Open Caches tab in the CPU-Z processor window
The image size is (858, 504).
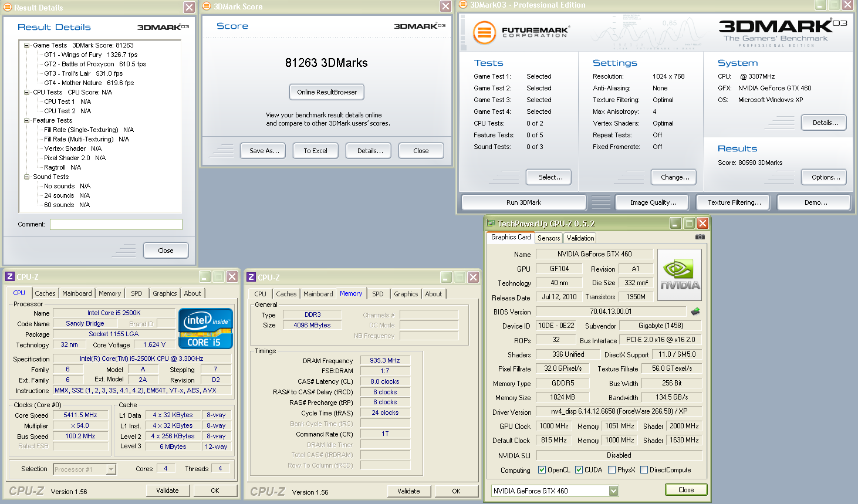pyautogui.click(x=45, y=293)
